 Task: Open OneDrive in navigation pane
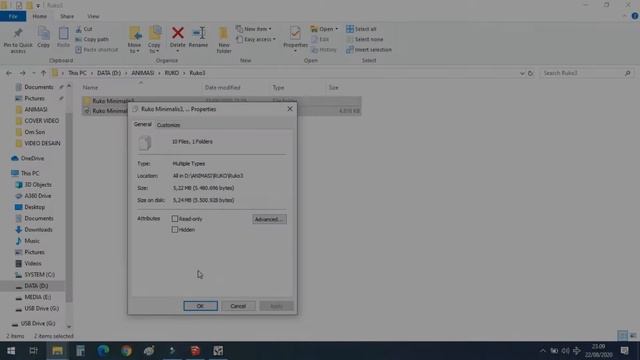pyautogui.click(x=28, y=158)
